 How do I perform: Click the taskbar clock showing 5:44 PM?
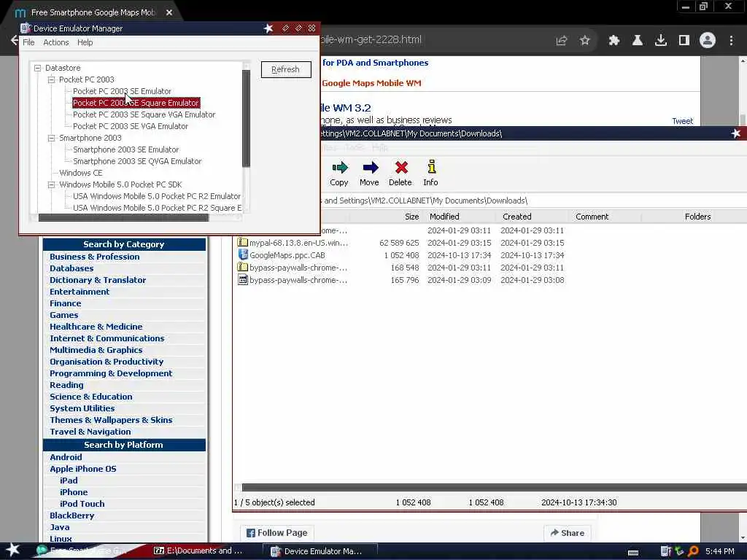pyautogui.click(x=719, y=551)
